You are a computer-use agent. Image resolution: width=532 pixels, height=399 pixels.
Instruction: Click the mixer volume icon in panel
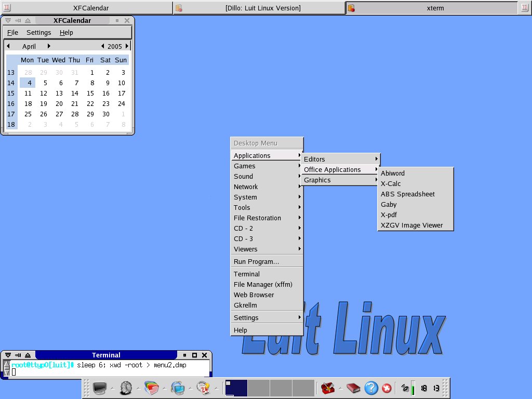click(x=405, y=388)
